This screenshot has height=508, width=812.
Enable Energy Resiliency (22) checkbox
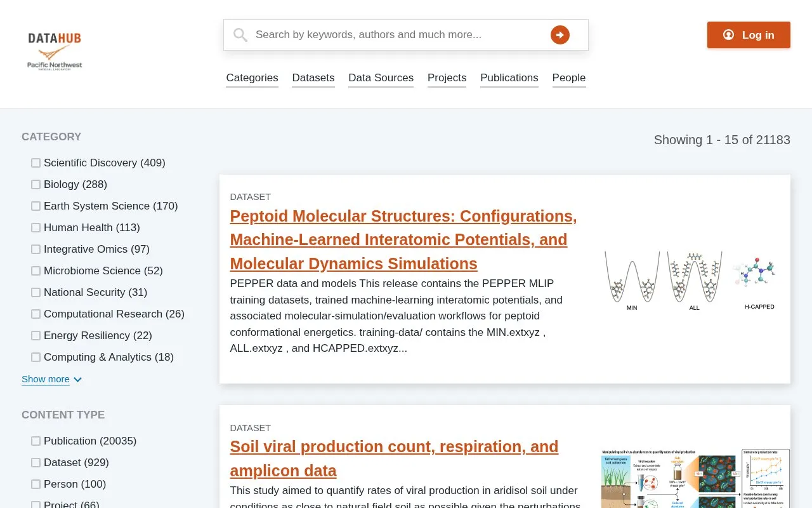point(36,336)
